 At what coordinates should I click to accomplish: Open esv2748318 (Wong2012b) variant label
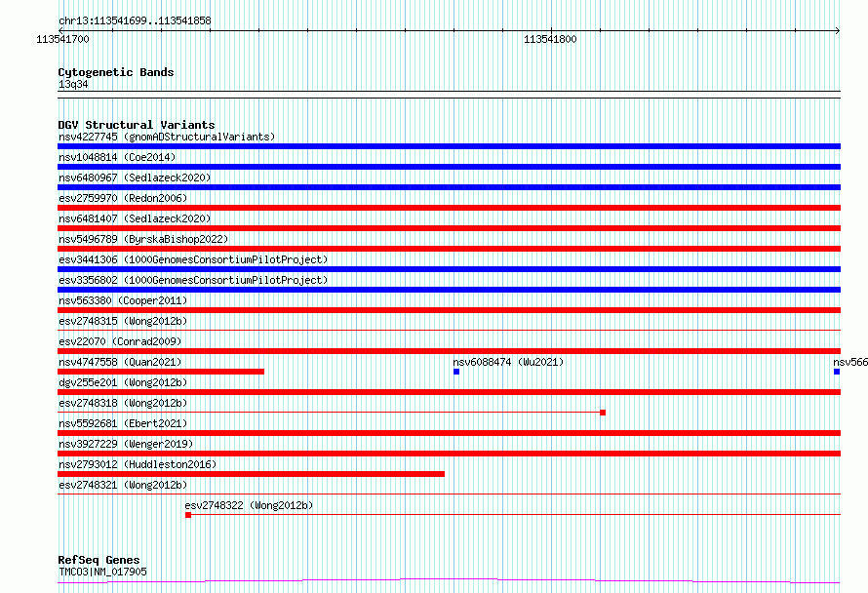pyautogui.click(x=123, y=403)
